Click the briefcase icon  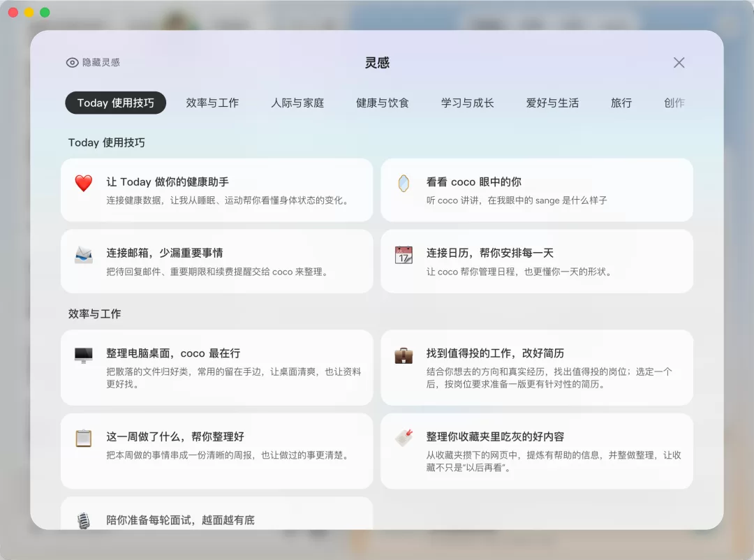tap(404, 355)
